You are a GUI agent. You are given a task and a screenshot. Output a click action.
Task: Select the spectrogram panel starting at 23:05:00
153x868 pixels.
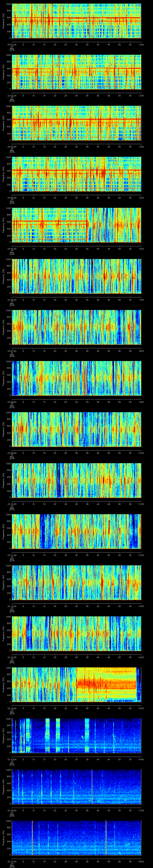tap(77, 225)
